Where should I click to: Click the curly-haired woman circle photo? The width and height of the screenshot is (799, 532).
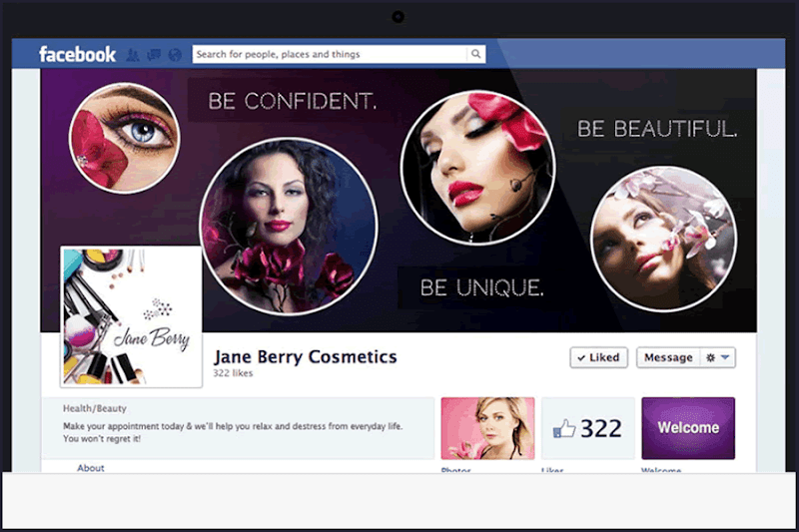pos(289,227)
